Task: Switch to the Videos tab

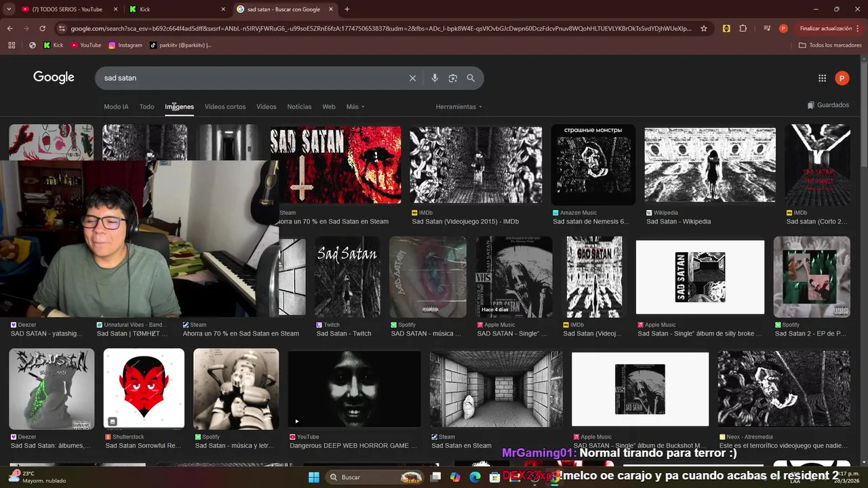Action: 266,106
